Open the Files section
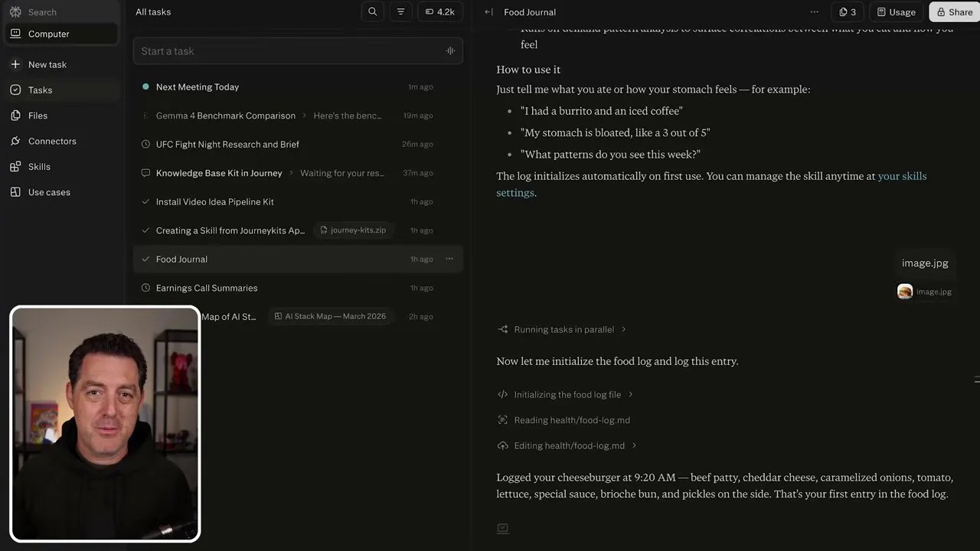The image size is (980, 551). pyautogui.click(x=61, y=116)
